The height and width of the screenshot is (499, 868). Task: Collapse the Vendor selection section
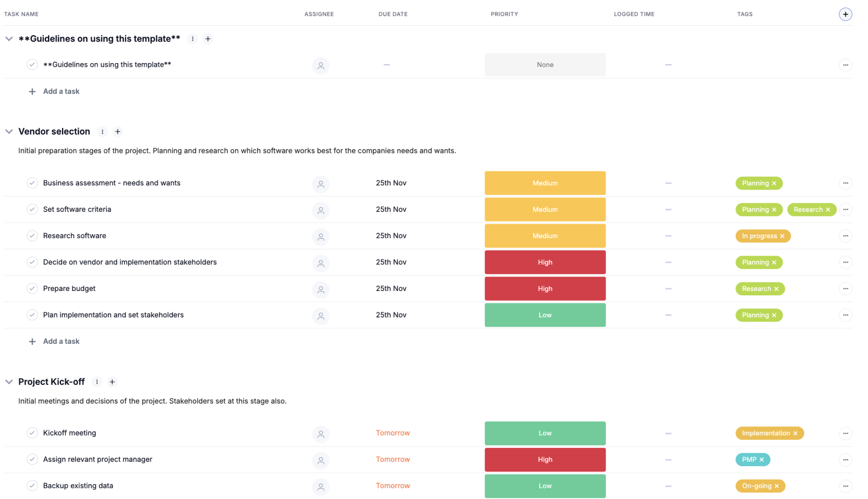tap(9, 131)
